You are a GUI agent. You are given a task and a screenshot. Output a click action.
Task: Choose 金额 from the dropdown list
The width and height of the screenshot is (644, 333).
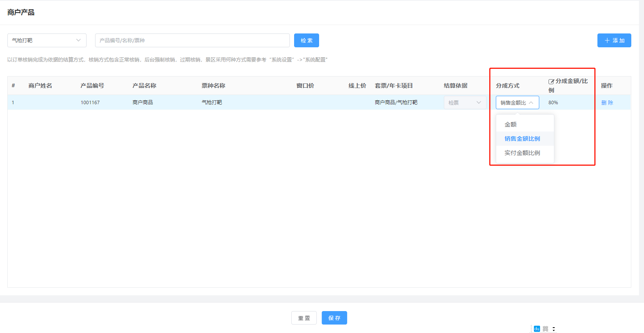click(510, 125)
